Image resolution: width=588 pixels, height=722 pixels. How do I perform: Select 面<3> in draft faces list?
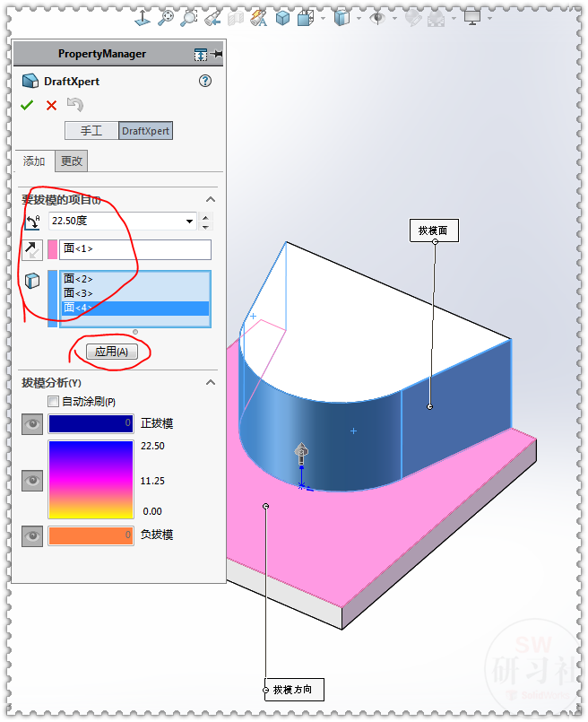click(135, 293)
